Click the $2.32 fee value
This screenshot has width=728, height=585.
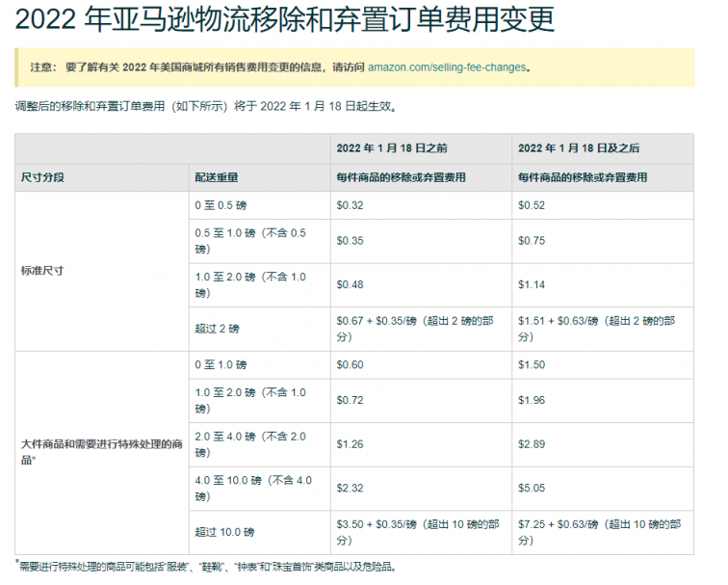pyautogui.click(x=351, y=489)
